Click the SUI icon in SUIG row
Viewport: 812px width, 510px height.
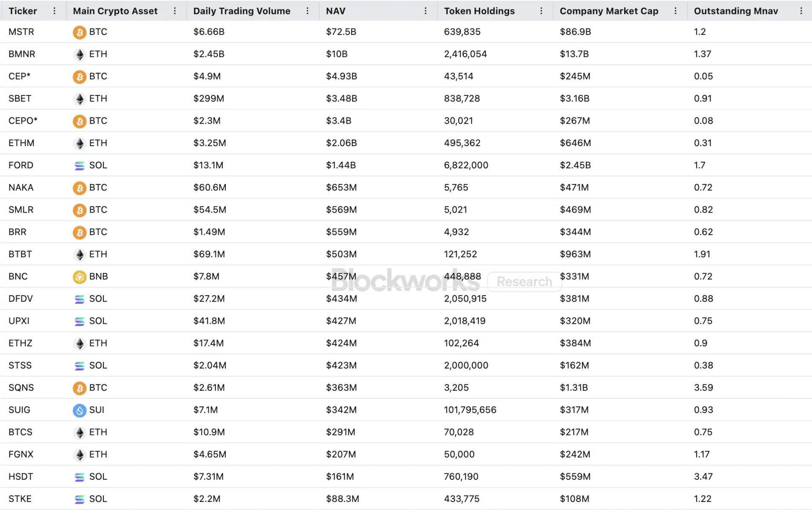[79, 410]
